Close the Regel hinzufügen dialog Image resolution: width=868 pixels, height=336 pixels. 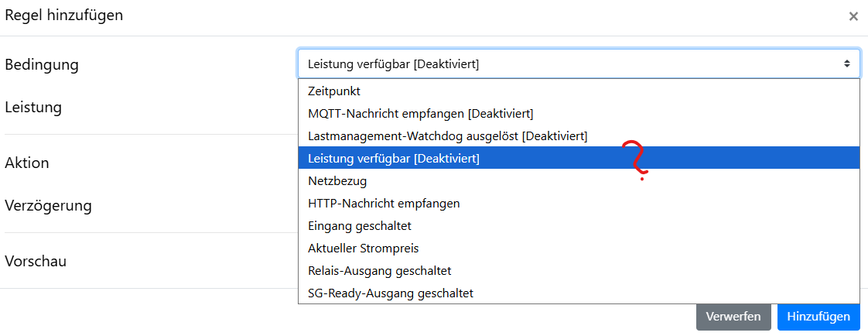point(853,16)
